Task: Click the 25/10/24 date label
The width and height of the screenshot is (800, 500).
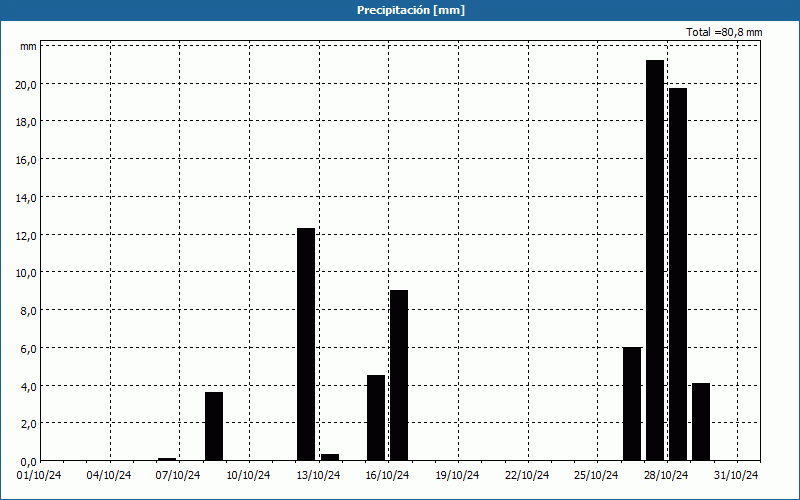Action: tap(596, 475)
